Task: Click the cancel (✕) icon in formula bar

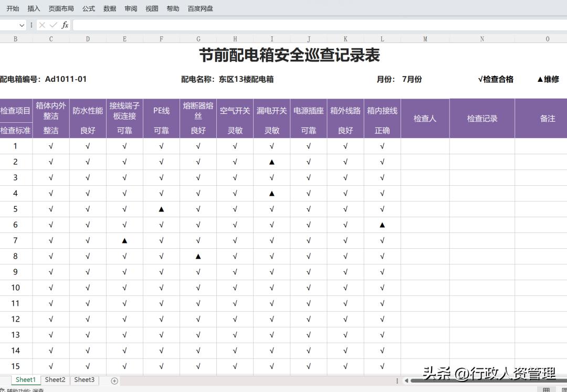Action: click(x=42, y=25)
